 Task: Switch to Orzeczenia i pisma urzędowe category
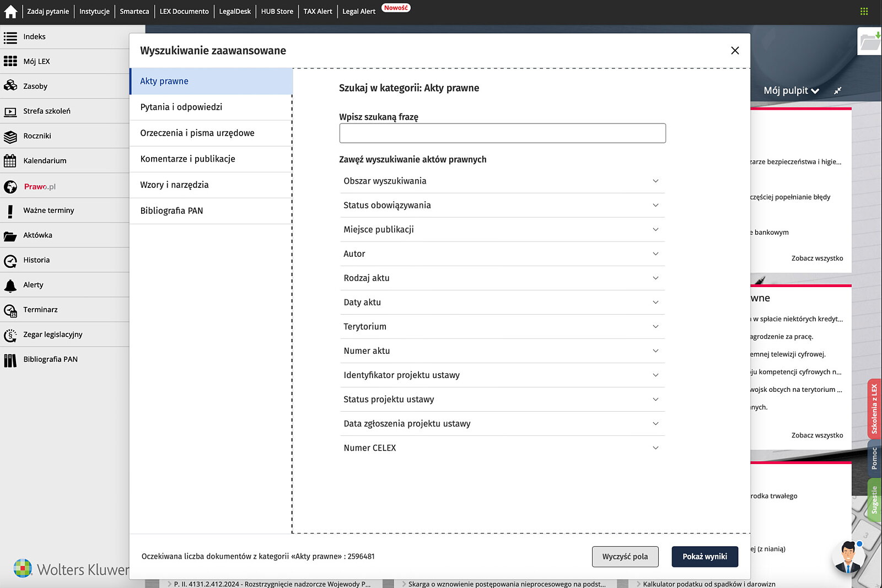point(197,133)
